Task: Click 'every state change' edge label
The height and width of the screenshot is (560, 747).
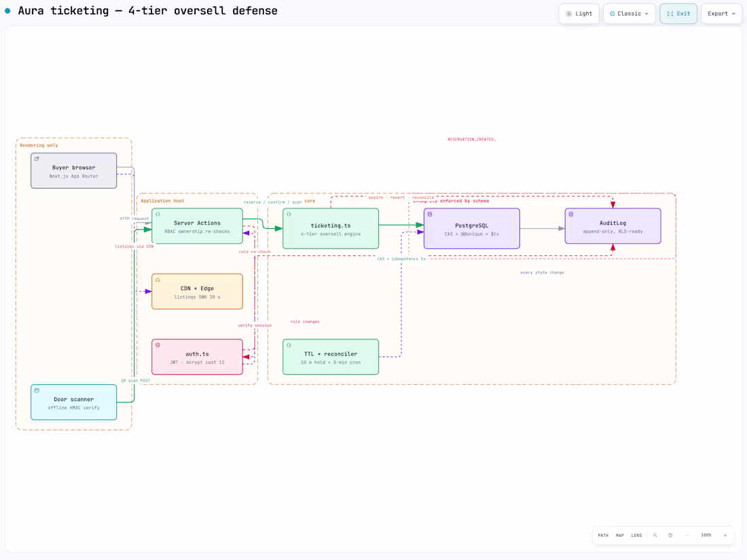Action: 542,272
